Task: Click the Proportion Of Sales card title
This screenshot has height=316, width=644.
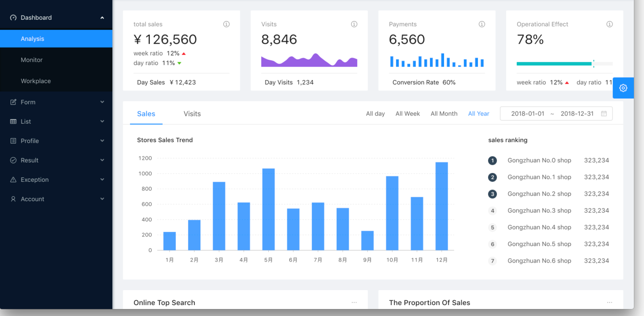Action: pyautogui.click(x=429, y=303)
